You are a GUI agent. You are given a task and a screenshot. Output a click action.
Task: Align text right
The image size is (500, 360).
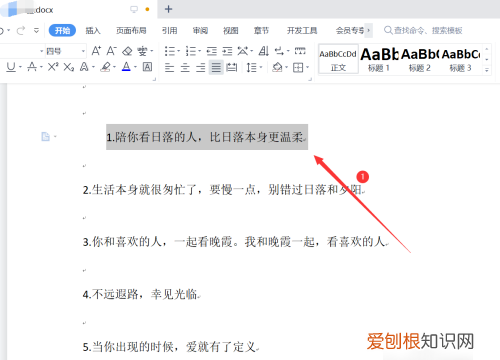[201, 68]
